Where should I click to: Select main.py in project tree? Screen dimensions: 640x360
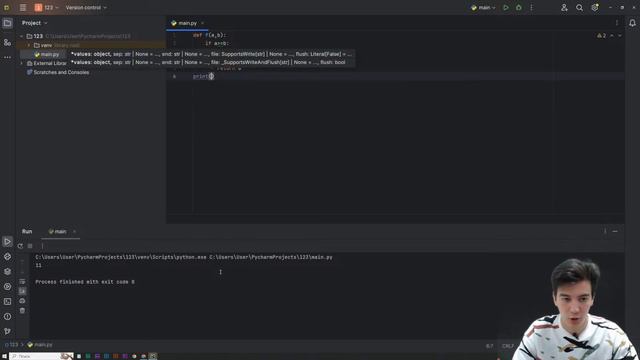pyautogui.click(x=47, y=54)
